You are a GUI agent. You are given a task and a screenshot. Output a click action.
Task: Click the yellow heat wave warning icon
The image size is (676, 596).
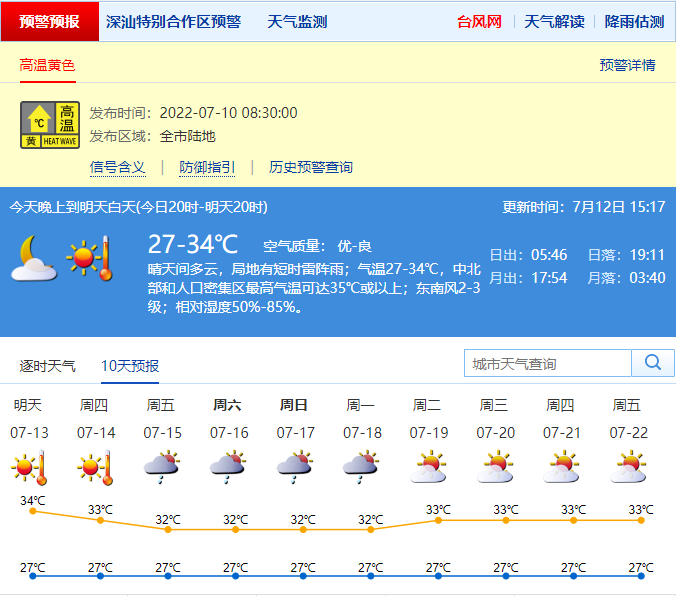point(50,125)
